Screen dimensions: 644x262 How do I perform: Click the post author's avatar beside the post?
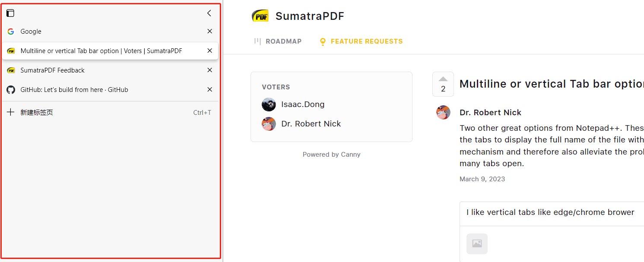point(443,112)
